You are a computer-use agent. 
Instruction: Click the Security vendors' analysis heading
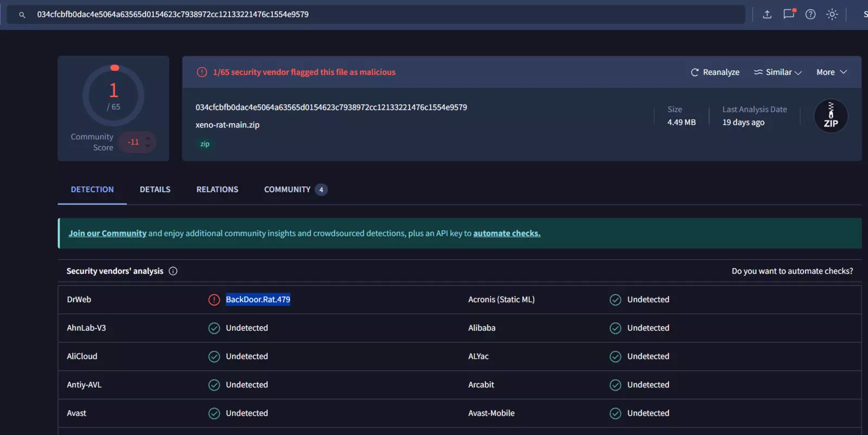pyautogui.click(x=114, y=271)
